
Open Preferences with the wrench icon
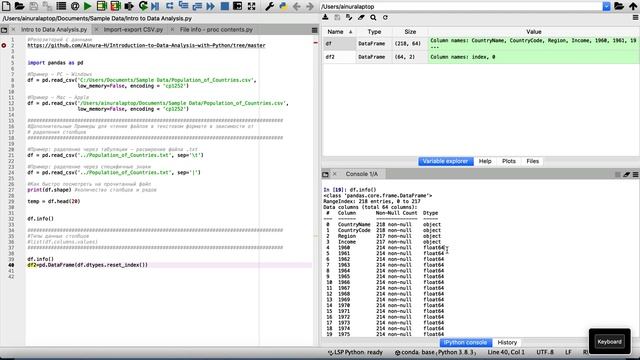coord(269,6)
